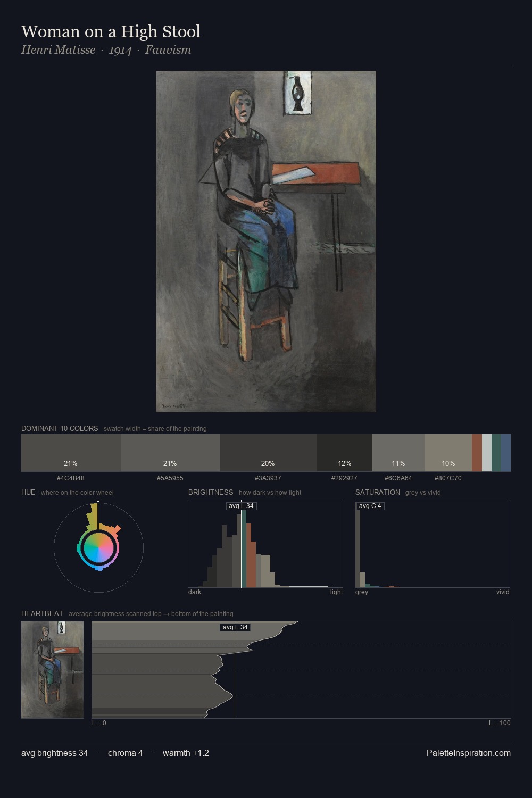The image size is (532, 798).
Task: Click the 'avg brightness 34' footer stat
Action: coord(55,753)
